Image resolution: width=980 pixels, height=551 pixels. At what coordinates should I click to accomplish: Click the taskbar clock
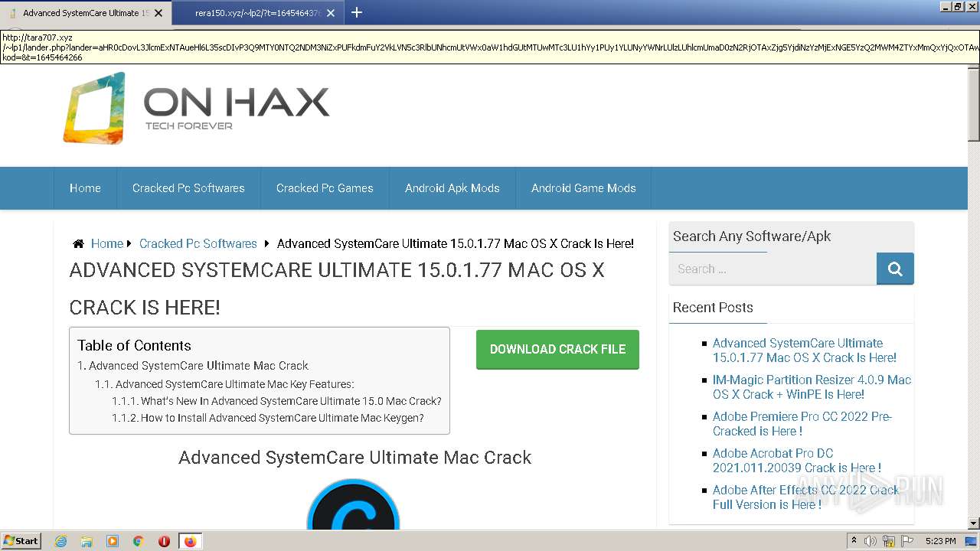click(940, 541)
